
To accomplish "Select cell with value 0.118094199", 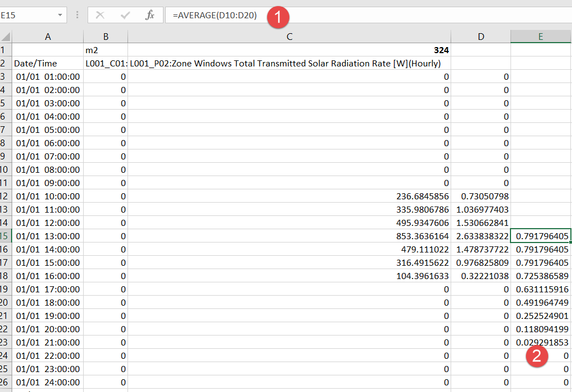I will 540,329.
